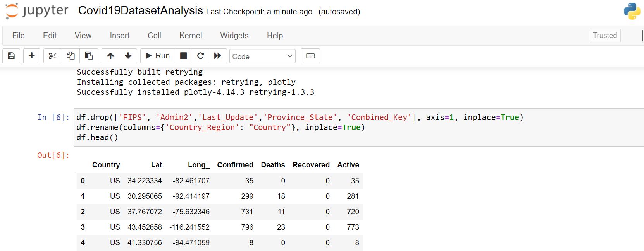Image resolution: width=644 pixels, height=251 pixels.
Task: Expand the Widgets menu
Action: (234, 36)
